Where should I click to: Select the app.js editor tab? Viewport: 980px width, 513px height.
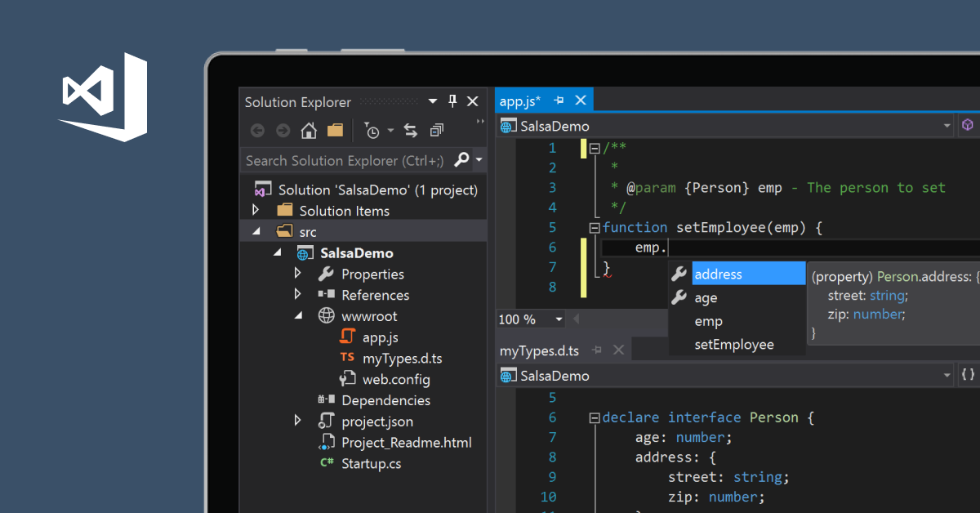[x=520, y=99]
